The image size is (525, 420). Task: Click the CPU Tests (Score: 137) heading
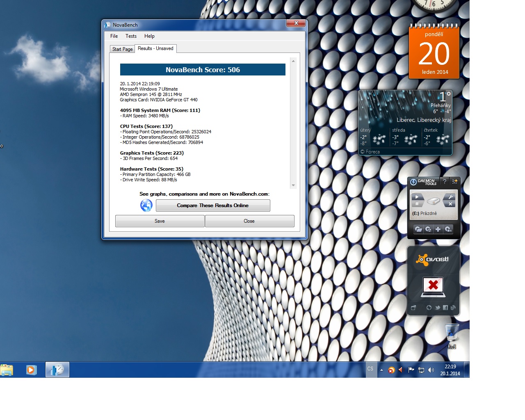coord(146,126)
